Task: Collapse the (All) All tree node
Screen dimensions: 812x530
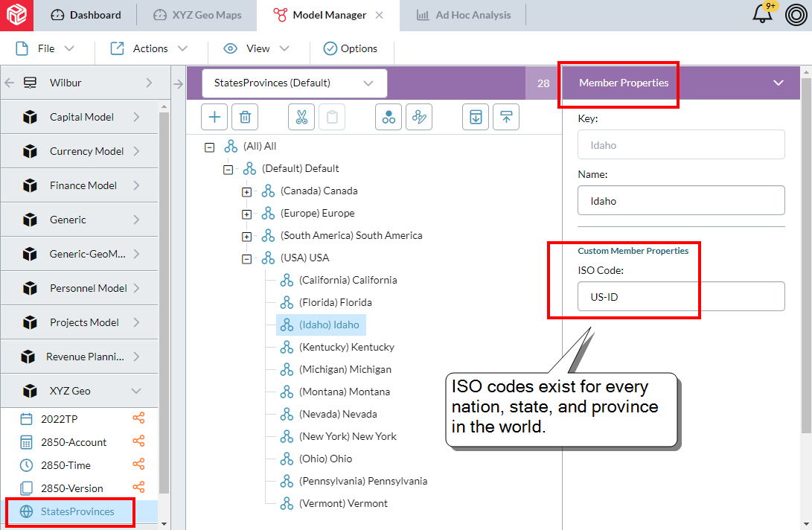Action: 209,147
